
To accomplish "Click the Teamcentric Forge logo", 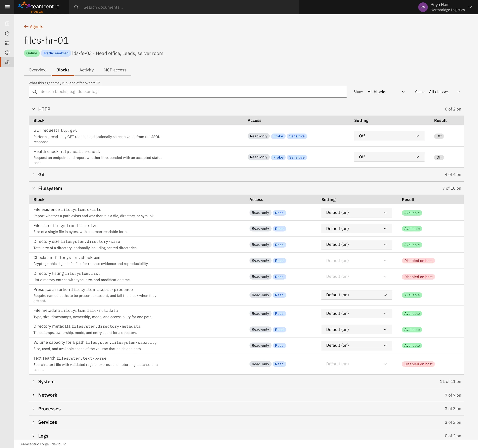I will pos(38,7).
